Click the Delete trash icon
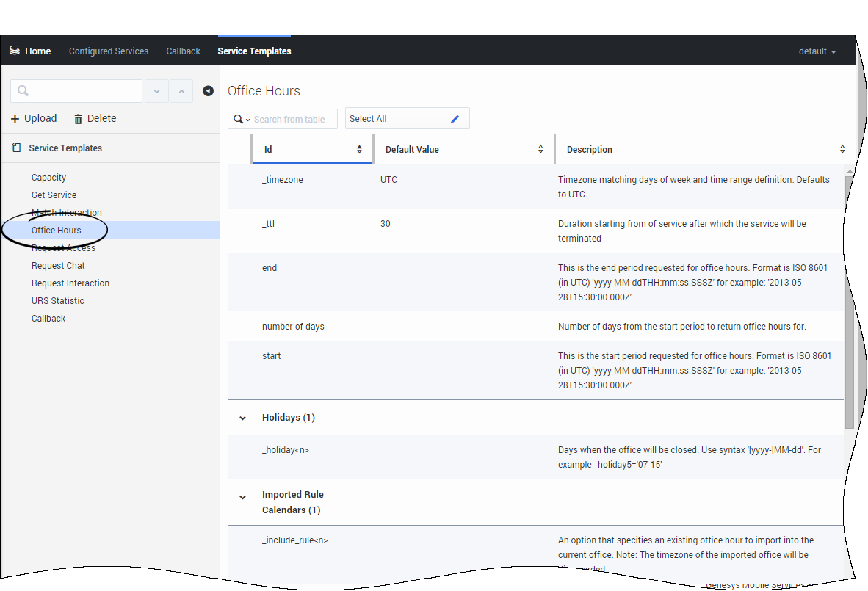Screen dimensions: 868x591 pyautogui.click(x=79, y=119)
